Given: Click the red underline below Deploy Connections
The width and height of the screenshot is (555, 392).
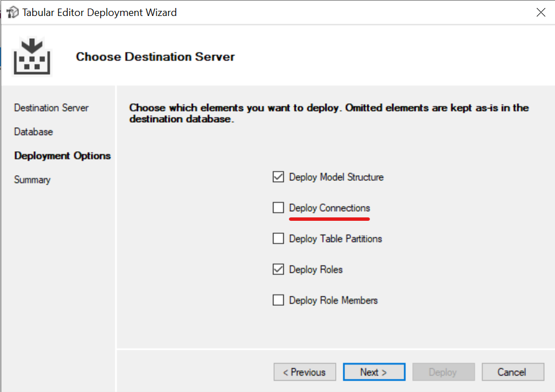Looking at the screenshot, I should [x=329, y=217].
